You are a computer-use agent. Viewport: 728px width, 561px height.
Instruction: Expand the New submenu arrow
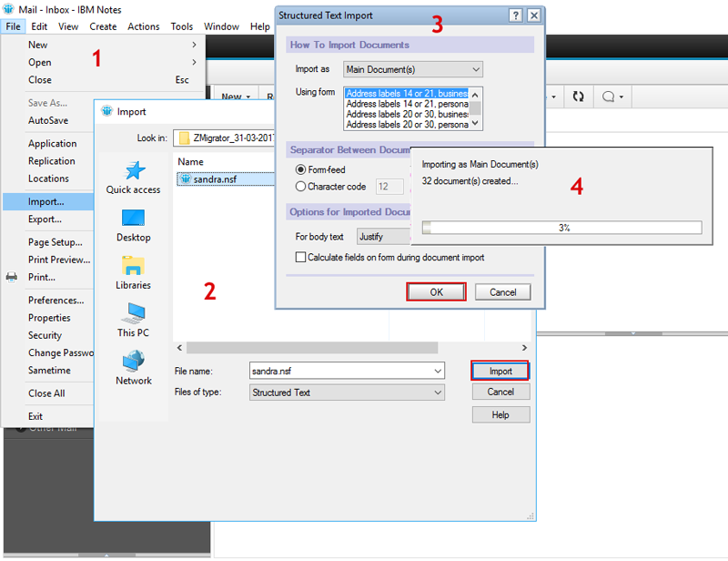[194, 45]
